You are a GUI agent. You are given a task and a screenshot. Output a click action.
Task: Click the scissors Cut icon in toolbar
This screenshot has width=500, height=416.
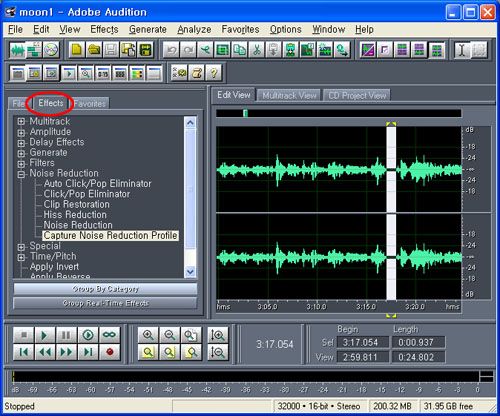pos(256,50)
